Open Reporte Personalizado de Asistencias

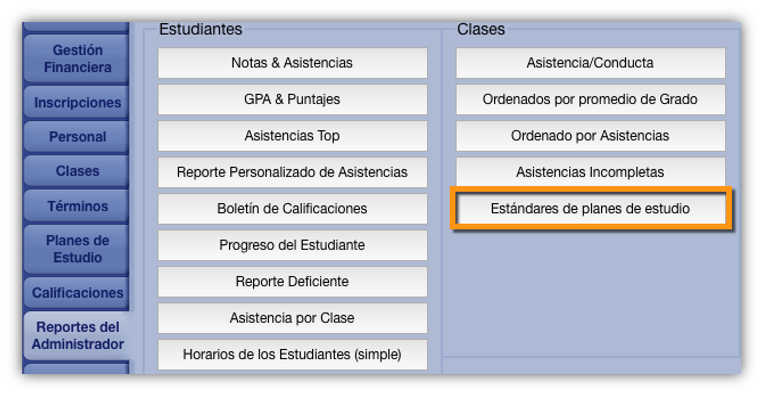[292, 172]
